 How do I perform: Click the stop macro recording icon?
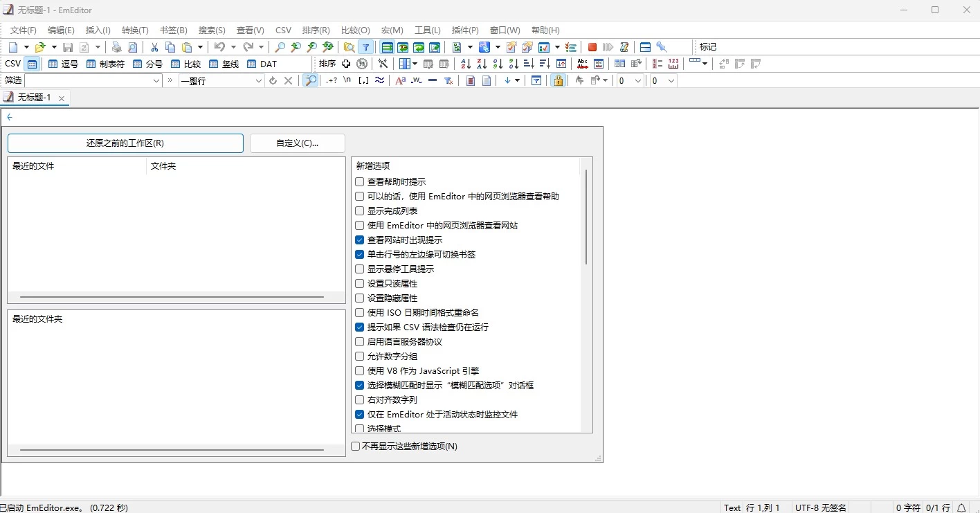(592, 47)
